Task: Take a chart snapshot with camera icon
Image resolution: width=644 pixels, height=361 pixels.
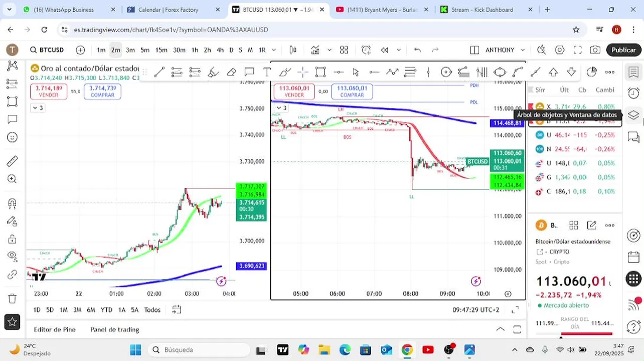Action: pos(595,50)
